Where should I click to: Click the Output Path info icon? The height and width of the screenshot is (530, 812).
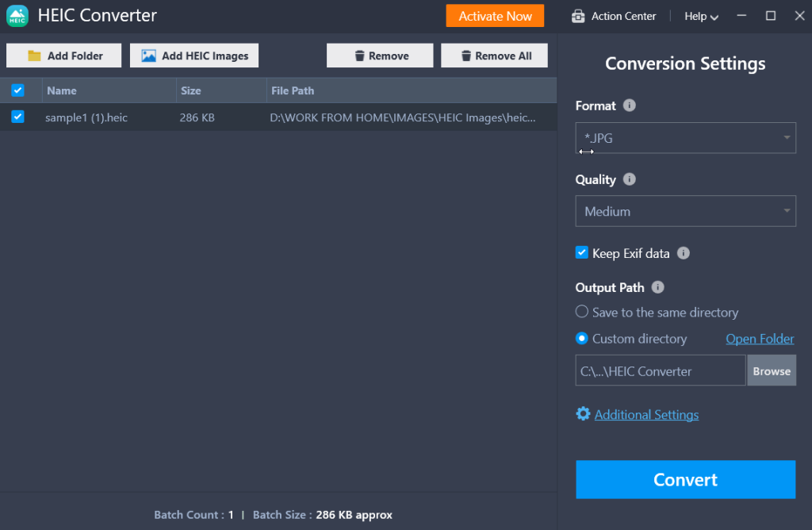click(x=657, y=287)
